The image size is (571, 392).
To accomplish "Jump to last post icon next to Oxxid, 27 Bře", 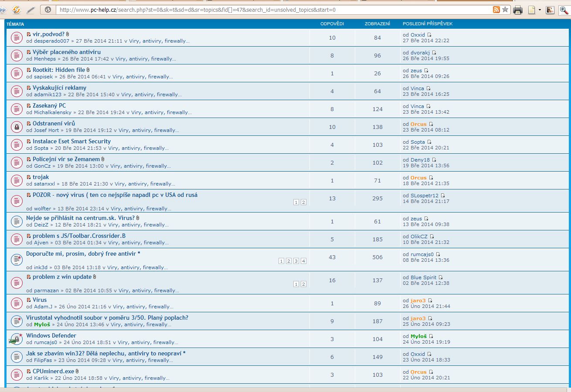I will point(429,35).
